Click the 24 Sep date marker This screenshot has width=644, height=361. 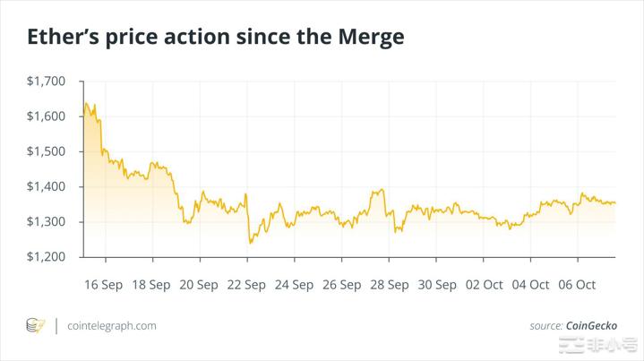click(292, 285)
